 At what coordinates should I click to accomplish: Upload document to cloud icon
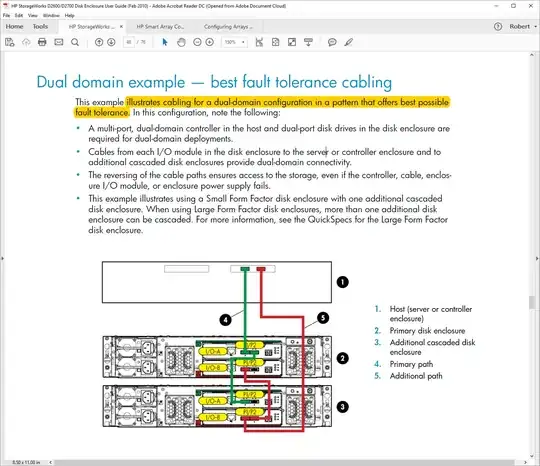[x=26, y=42]
